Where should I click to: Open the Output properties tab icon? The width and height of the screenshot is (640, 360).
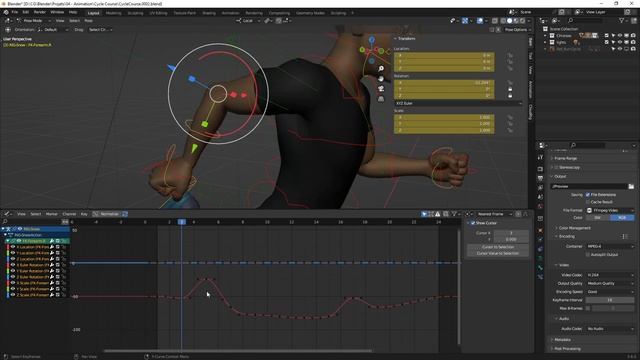pos(540,178)
